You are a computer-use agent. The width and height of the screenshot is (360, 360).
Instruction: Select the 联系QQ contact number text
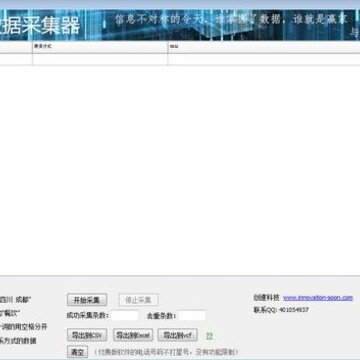pyautogui.click(x=281, y=310)
